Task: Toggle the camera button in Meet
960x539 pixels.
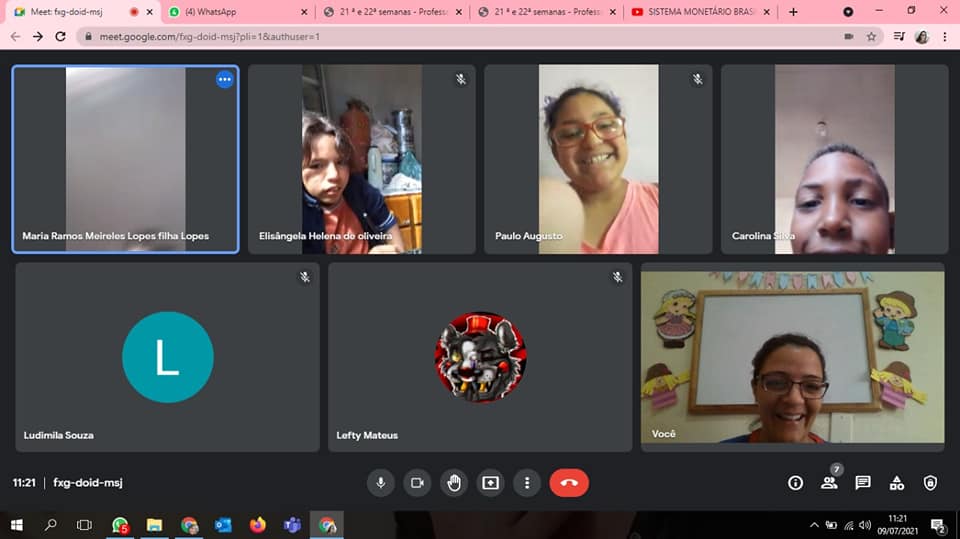Action: (417, 483)
